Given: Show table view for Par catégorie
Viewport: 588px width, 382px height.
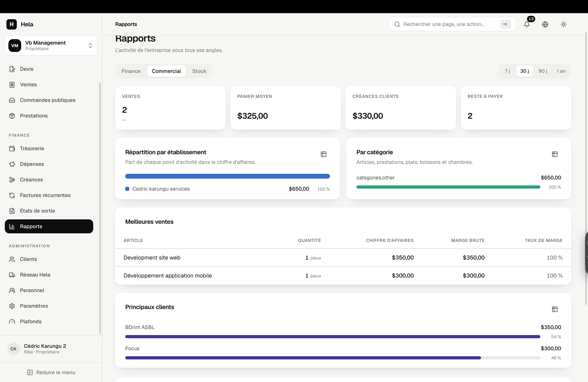Looking at the screenshot, I should point(555,154).
